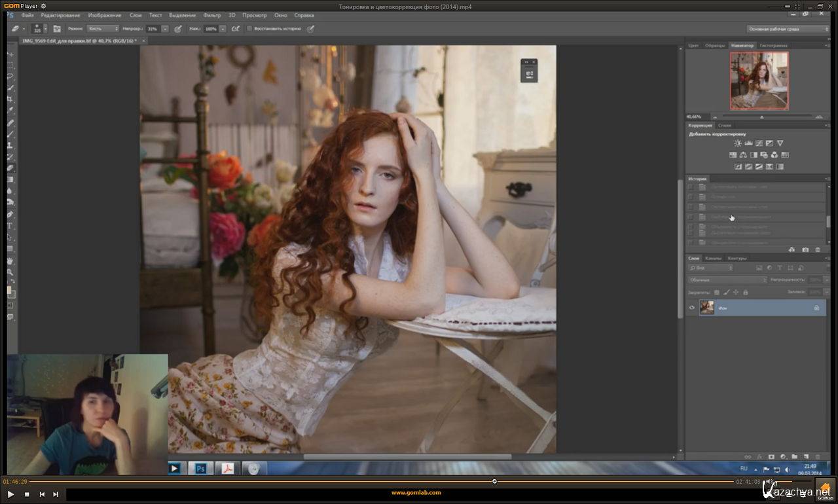Select the Hand tool
The width and height of the screenshot is (838, 504).
10,261
